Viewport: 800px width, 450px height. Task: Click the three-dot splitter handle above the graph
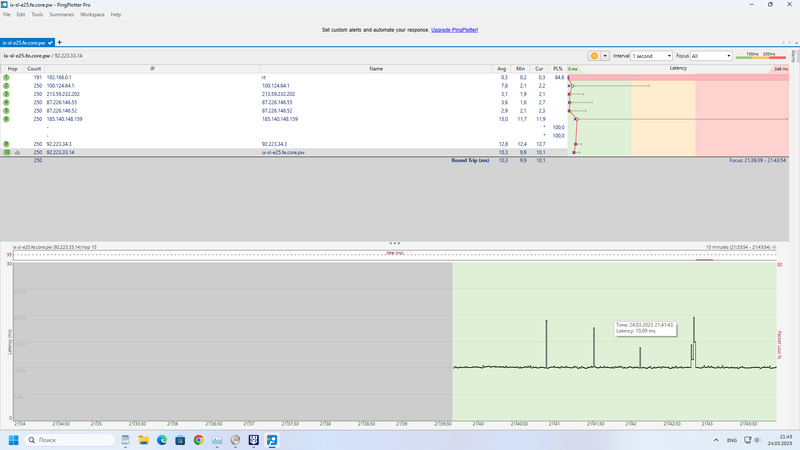pos(394,243)
